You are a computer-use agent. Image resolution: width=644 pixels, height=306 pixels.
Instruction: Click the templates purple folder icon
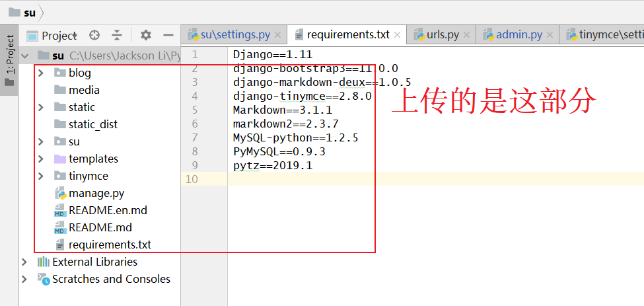(60, 159)
